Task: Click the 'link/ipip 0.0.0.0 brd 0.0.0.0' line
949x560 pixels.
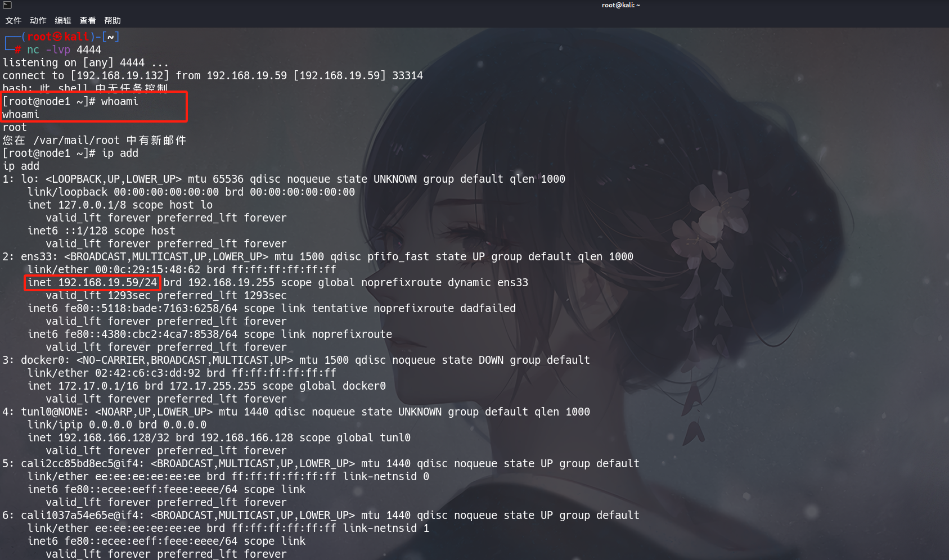Action: [117, 425]
